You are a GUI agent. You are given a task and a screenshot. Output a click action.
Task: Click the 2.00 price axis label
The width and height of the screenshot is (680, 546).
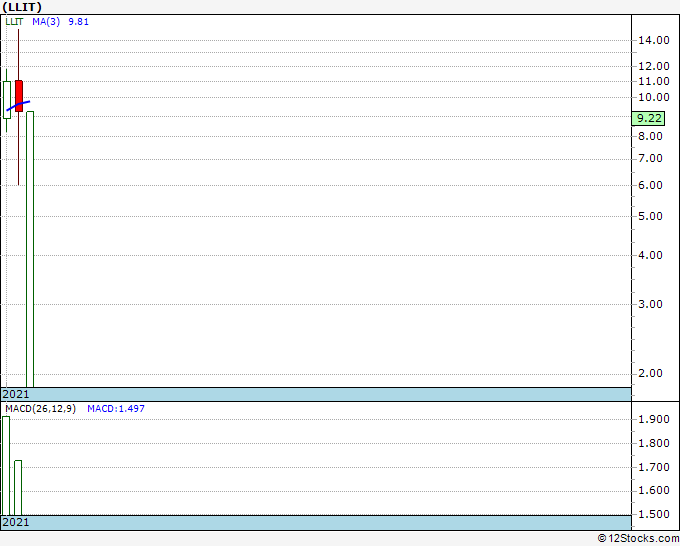[650, 373]
